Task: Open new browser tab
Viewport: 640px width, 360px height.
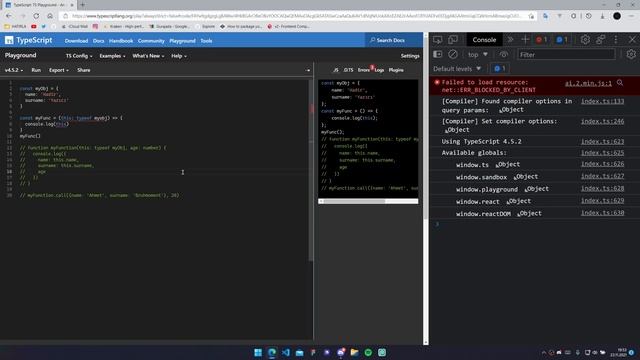Action: click(82, 5)
